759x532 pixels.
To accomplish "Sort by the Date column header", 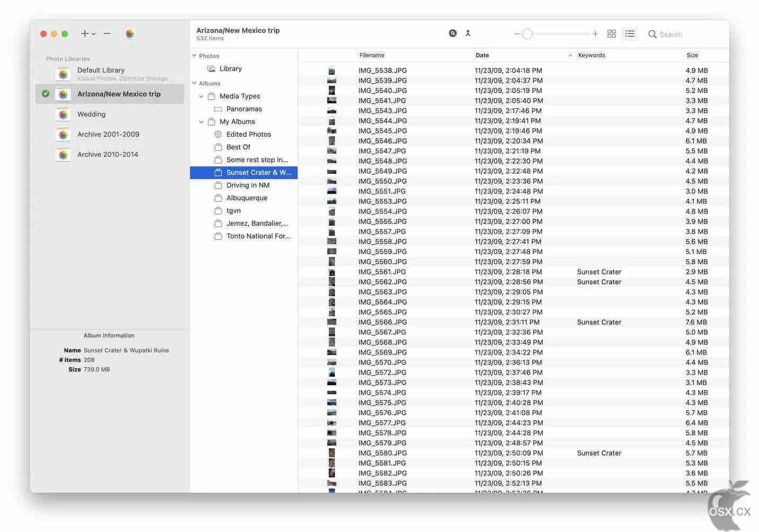I will [x=482, y=55].
